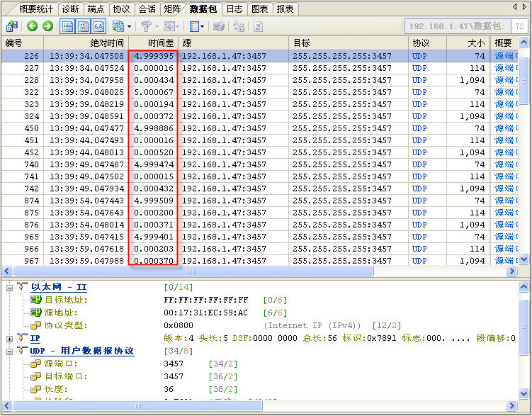Expand the IP protocol tree node
This screenshot has height=416, width=532.
(x=9, y=339)
